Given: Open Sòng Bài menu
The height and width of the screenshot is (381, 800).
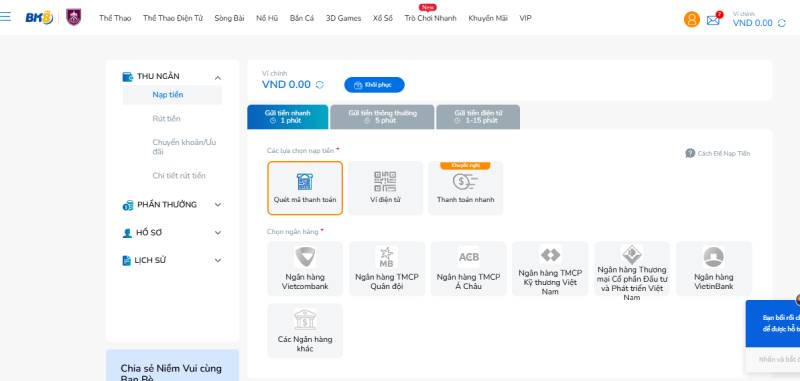Looking at the screenshot, I should [x=229, y=18].
